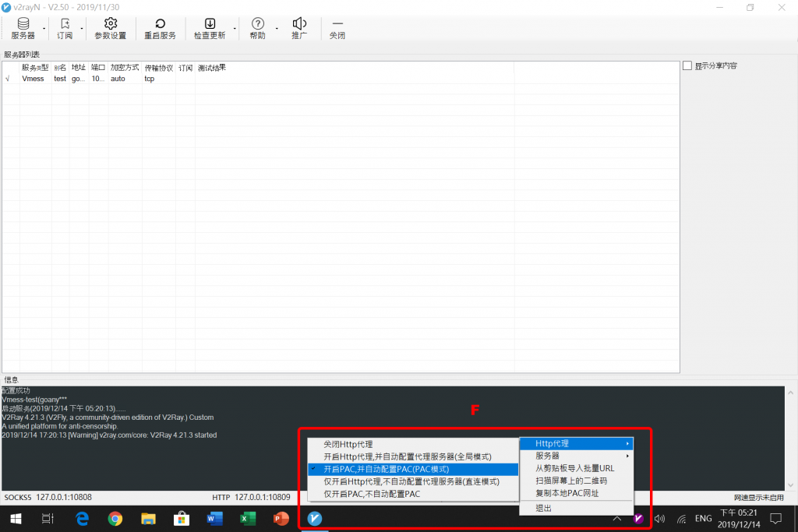Open the Windows Start menu
Viewport: 798px width, 532px height.
(16, 519)
